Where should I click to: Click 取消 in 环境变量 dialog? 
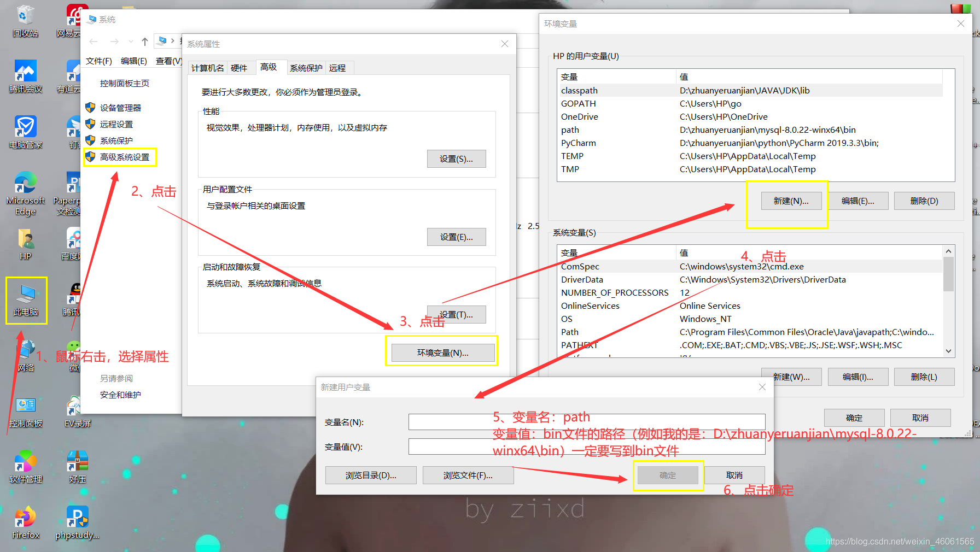point(920,418)
